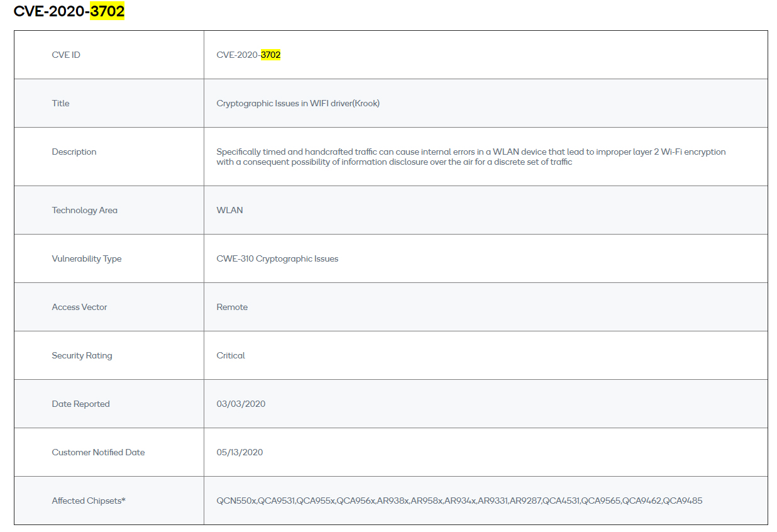
Task: Select the Cryptographic Issues in WIFI driver text
Action: click(298, 103)
